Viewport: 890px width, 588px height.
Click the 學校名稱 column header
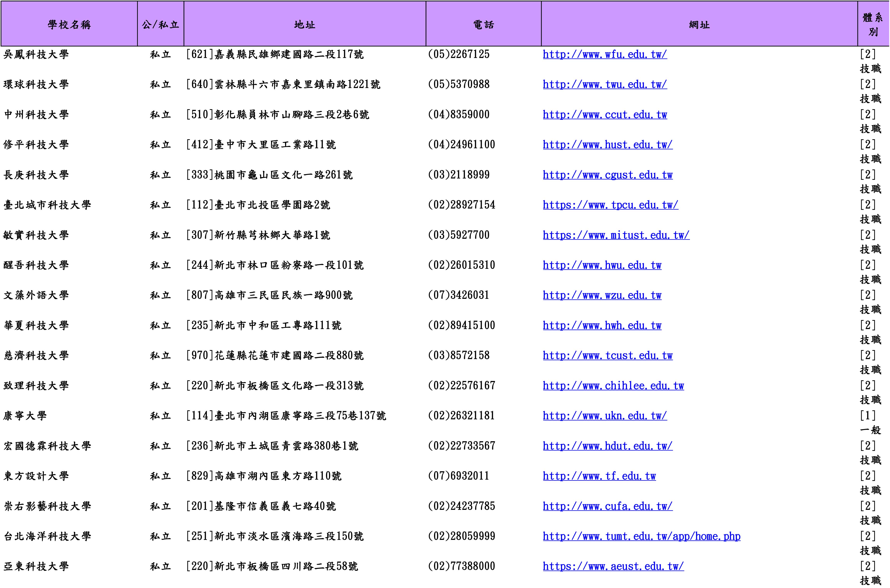[69, 25]
